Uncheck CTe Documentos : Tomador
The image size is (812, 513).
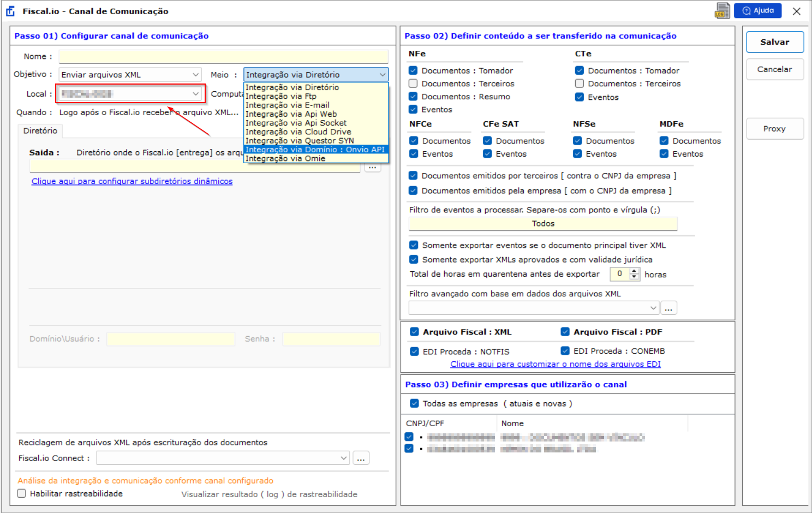pyautogui.click(x=580, y=70)
